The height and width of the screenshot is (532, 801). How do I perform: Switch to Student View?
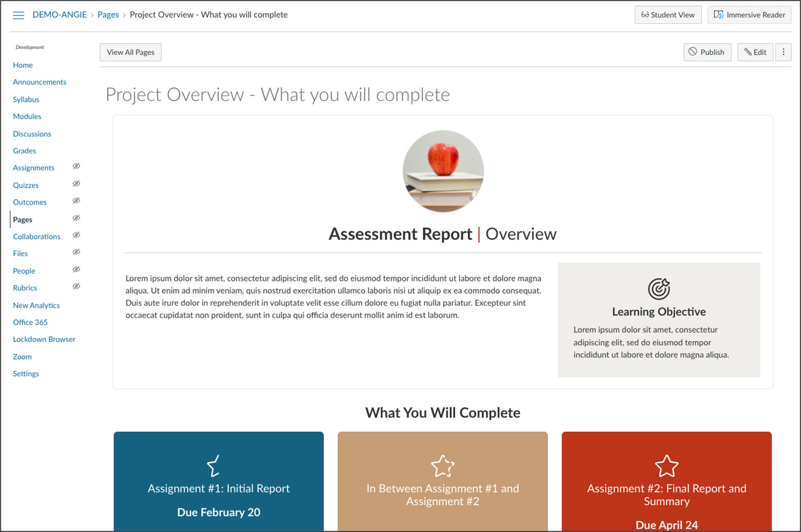click(668, 15)
